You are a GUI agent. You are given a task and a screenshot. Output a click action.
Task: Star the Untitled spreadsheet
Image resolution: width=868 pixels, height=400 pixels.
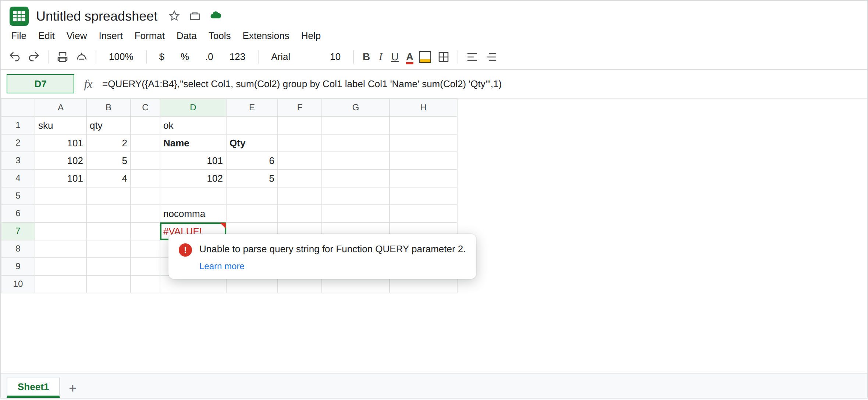174,16
